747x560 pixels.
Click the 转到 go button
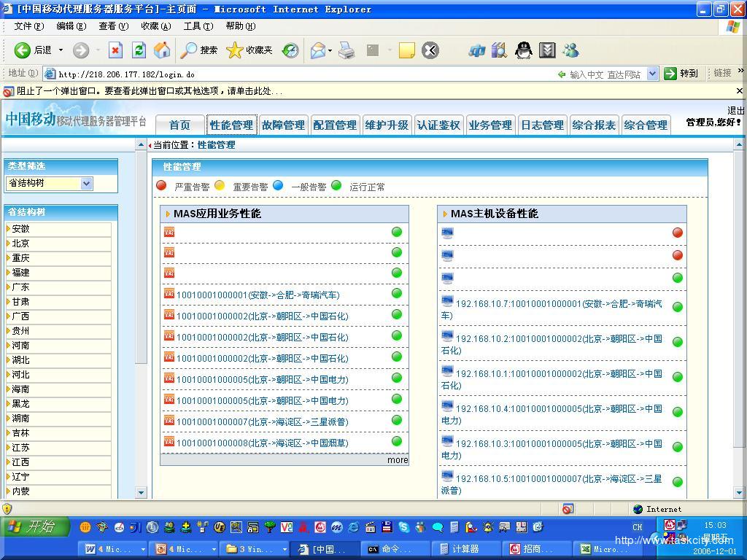tap(681, 74)
